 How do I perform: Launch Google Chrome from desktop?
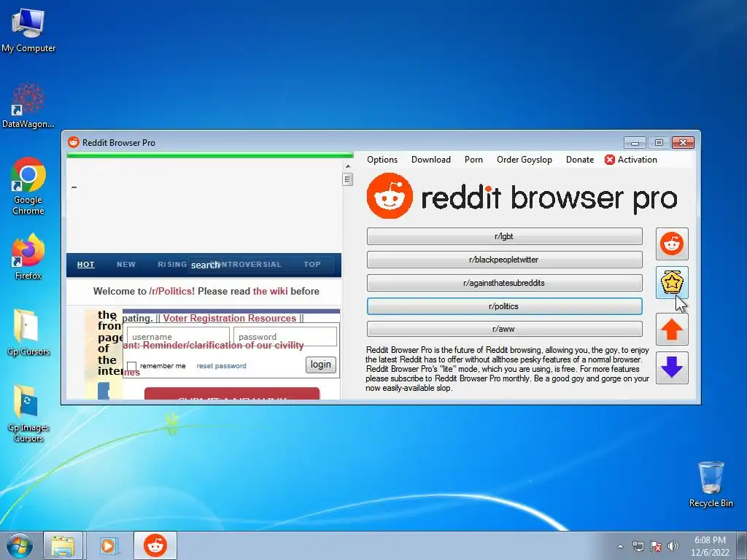(x=28, y=186)
